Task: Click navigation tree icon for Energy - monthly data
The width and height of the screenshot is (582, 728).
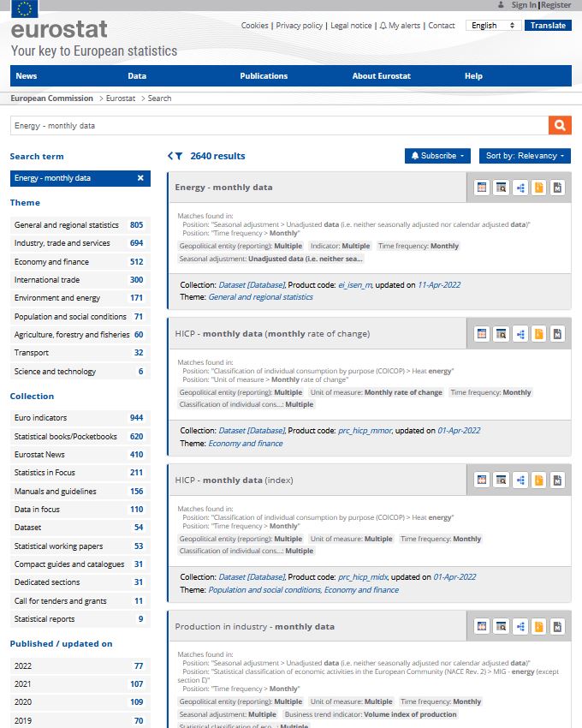Action: pyautogui.click(x=520, y=188)
